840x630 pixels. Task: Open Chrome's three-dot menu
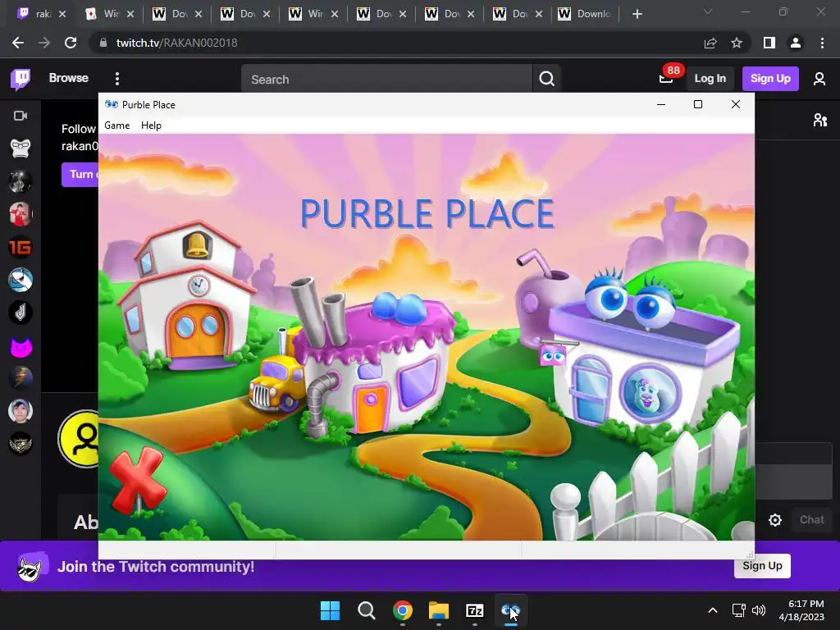point(822,43)
